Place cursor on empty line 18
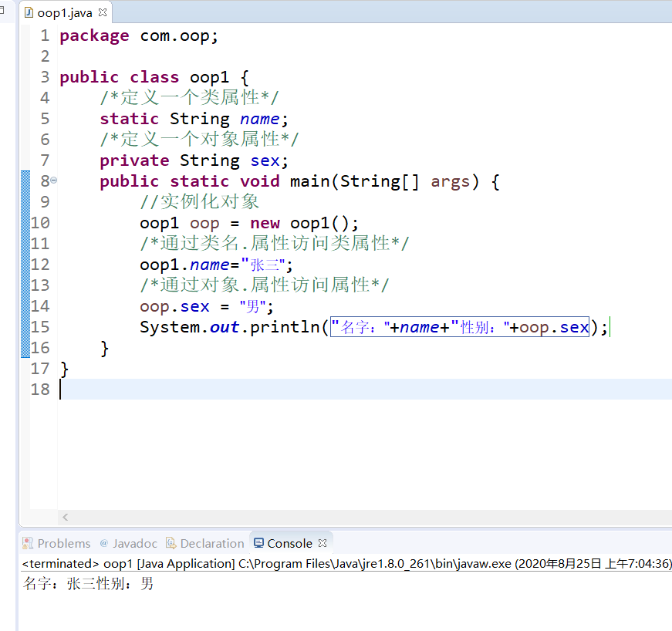672x631 pixels. click(x=364, y=389)
